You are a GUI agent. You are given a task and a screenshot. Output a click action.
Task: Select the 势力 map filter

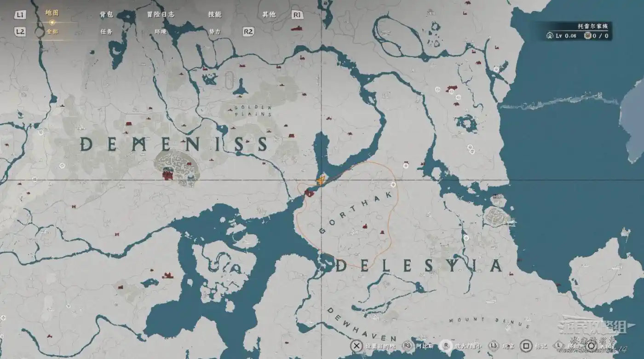[214, 32]
